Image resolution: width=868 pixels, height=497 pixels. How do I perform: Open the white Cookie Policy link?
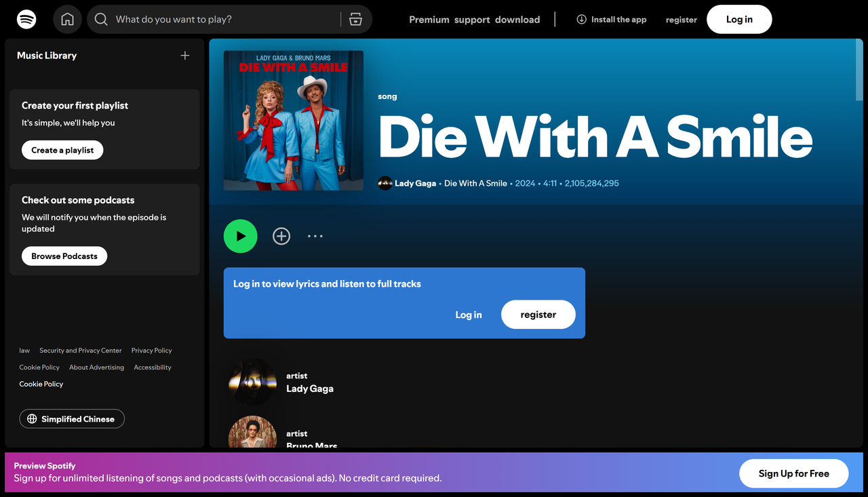[41, 384]
